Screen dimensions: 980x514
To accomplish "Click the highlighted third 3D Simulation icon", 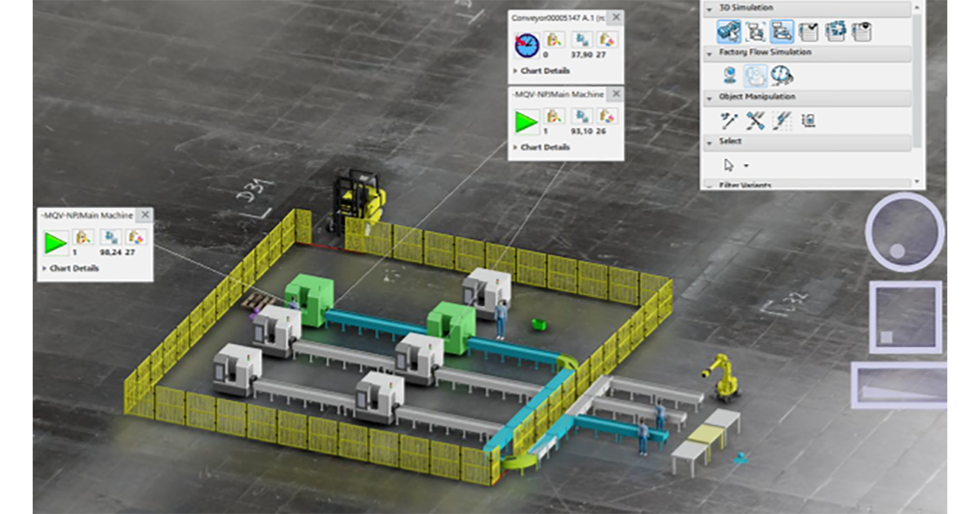I will point(782,31).
